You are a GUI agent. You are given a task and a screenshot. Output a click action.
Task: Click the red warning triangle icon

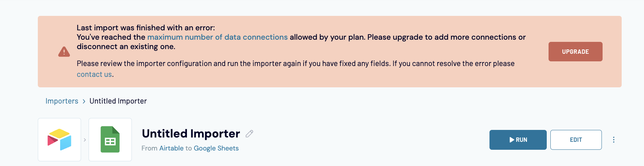click(x=64, y=52)
